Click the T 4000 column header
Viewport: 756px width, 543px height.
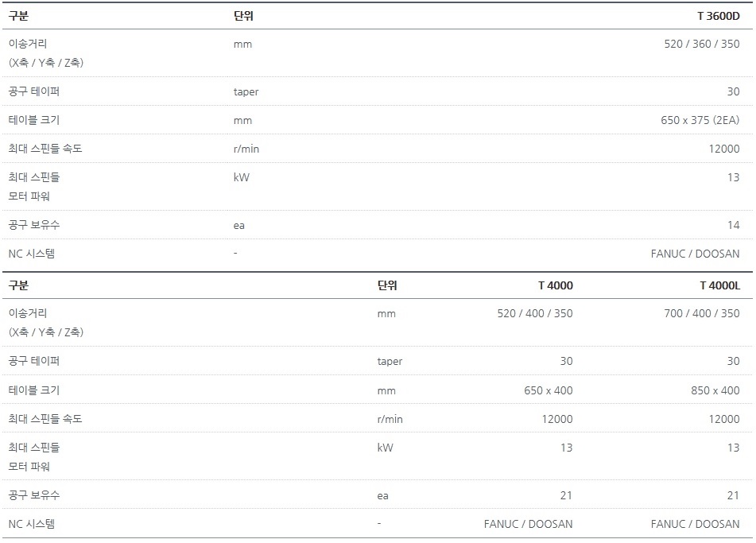(x=555, y=285)
